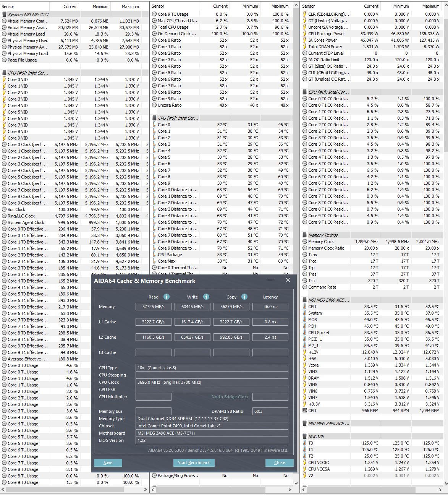Select the IA Cores Power row
Viewport: 448px width, 495px height.
pos(372,40)
